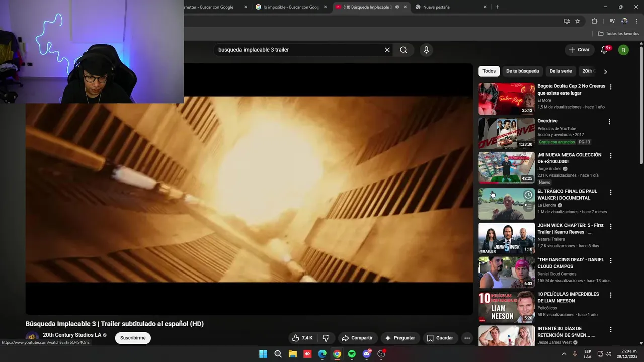Open Bogota Oculta Cap 2 thumbnail
644x362 pixels.
tap(507, 99)
